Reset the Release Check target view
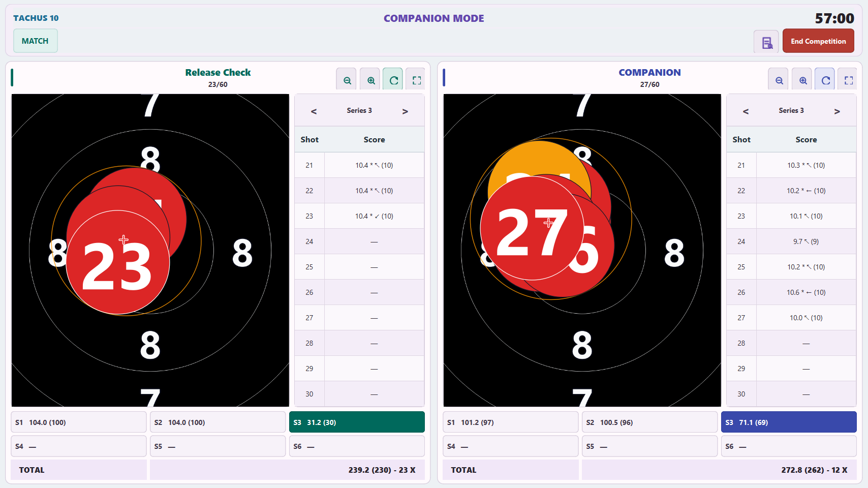This screenshot has width=868, height=488. [393, 80]
